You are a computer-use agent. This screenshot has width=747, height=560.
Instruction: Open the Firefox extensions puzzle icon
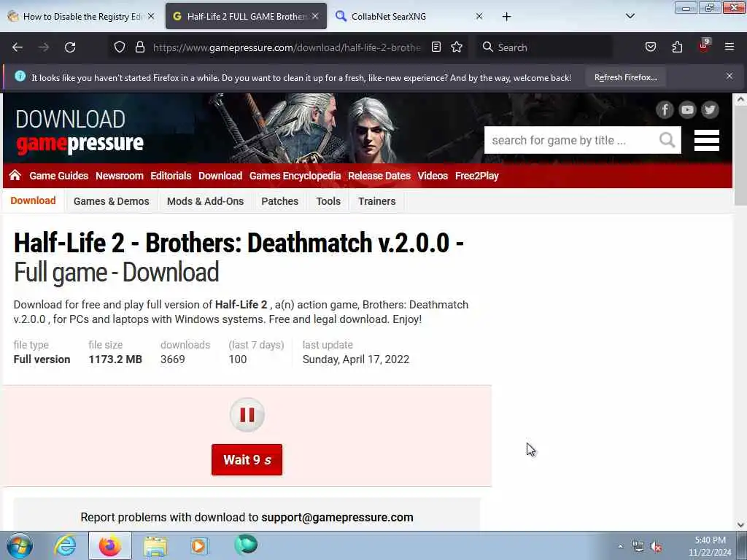[x=677, y=47]
